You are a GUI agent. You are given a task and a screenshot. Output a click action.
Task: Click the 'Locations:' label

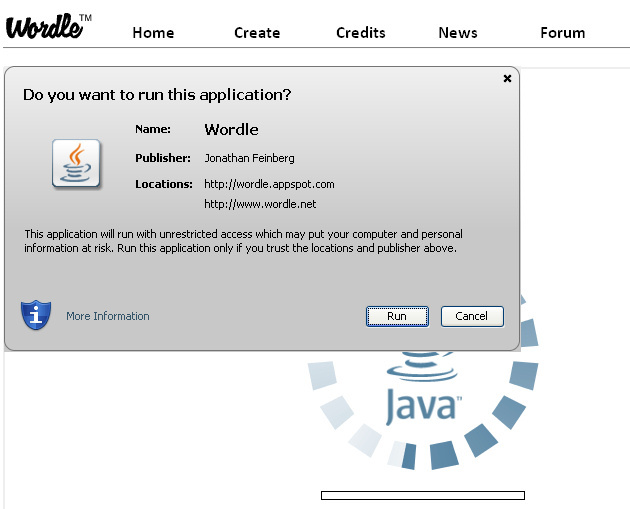coord(164,184)
